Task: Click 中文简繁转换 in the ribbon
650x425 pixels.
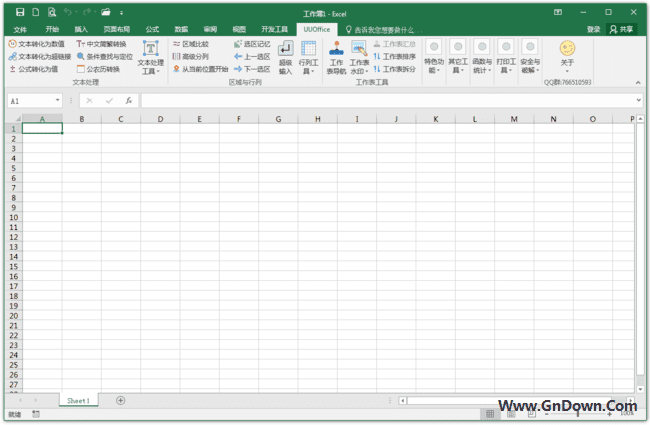Action: [x=101, y=44]
